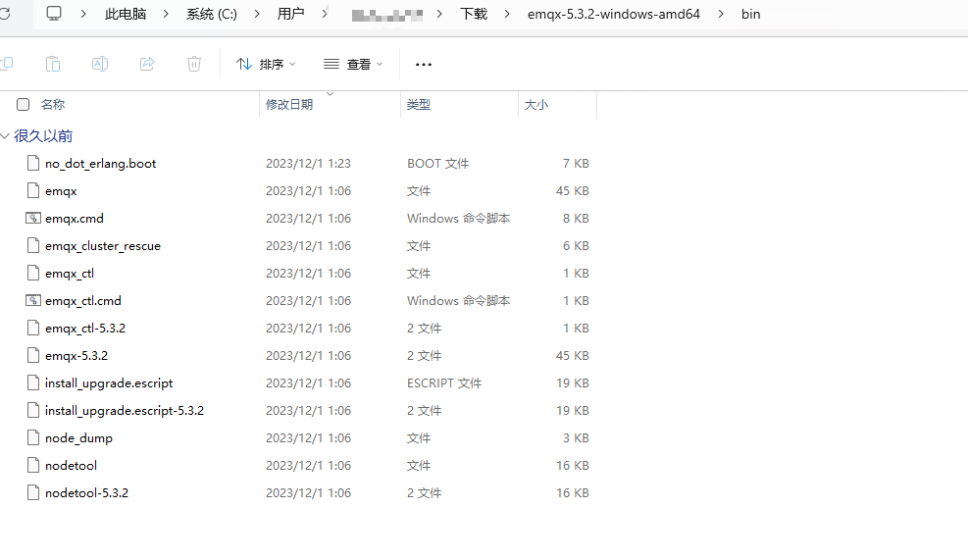The image size is (968, 560).
Task: Click the 2023/12/1 1:23 date cell
Action: [308, 164]
